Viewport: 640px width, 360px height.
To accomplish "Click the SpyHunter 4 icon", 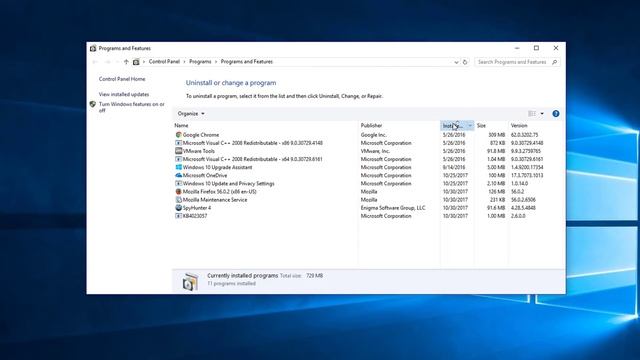I will [178, 208].
